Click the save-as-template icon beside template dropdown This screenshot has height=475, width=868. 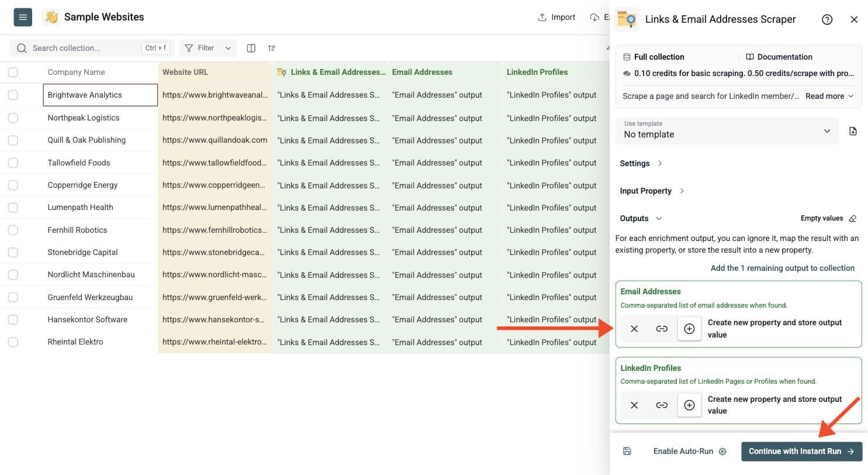coord(853,131)
